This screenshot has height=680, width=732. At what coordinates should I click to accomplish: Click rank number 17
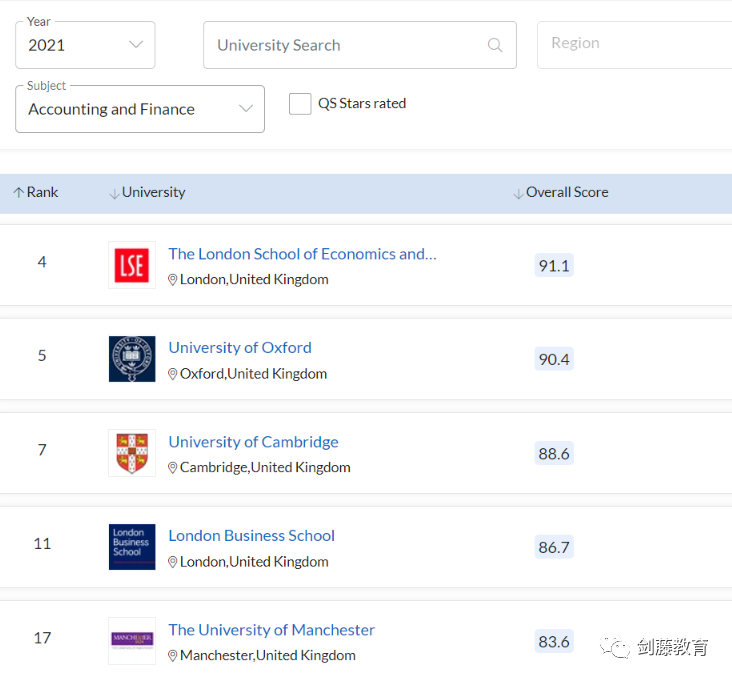(42, 638)
